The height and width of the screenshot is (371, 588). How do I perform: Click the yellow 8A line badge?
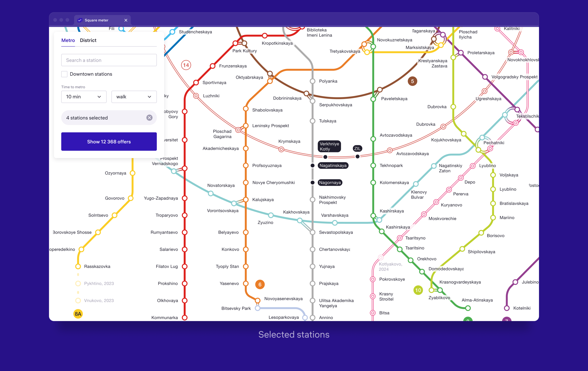[78, 314]
